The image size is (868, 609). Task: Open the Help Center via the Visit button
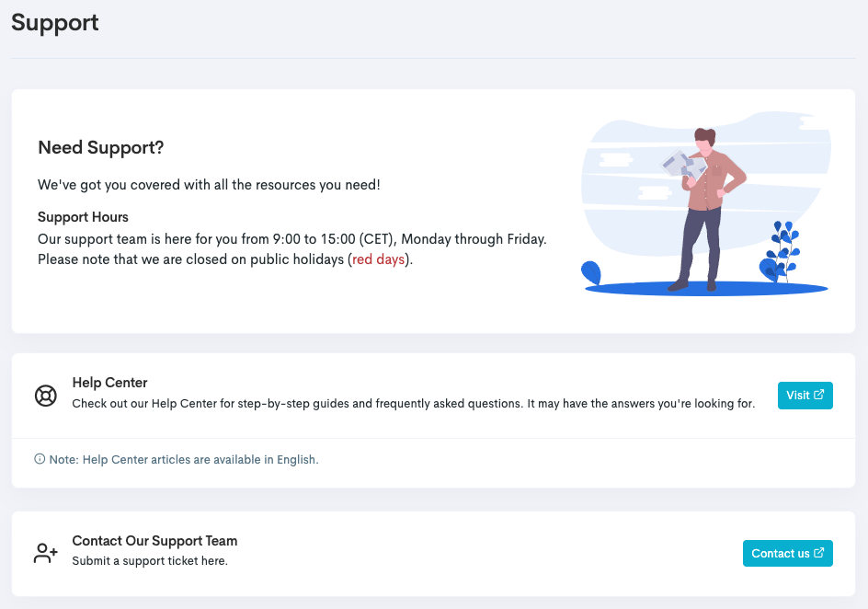[805, 396]
